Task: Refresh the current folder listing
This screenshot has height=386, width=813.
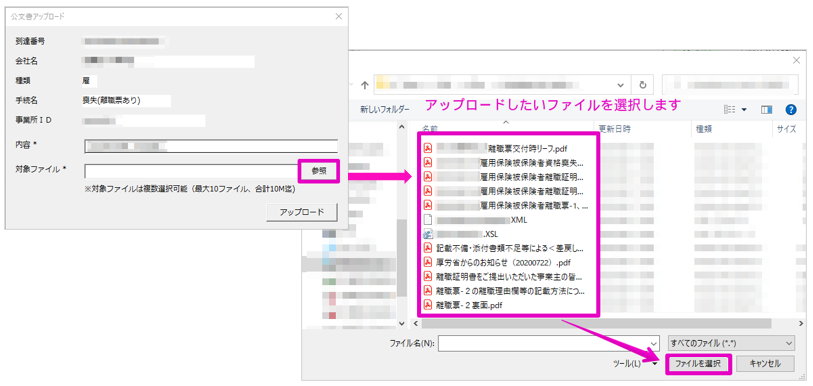Action: tap(643, 85)
